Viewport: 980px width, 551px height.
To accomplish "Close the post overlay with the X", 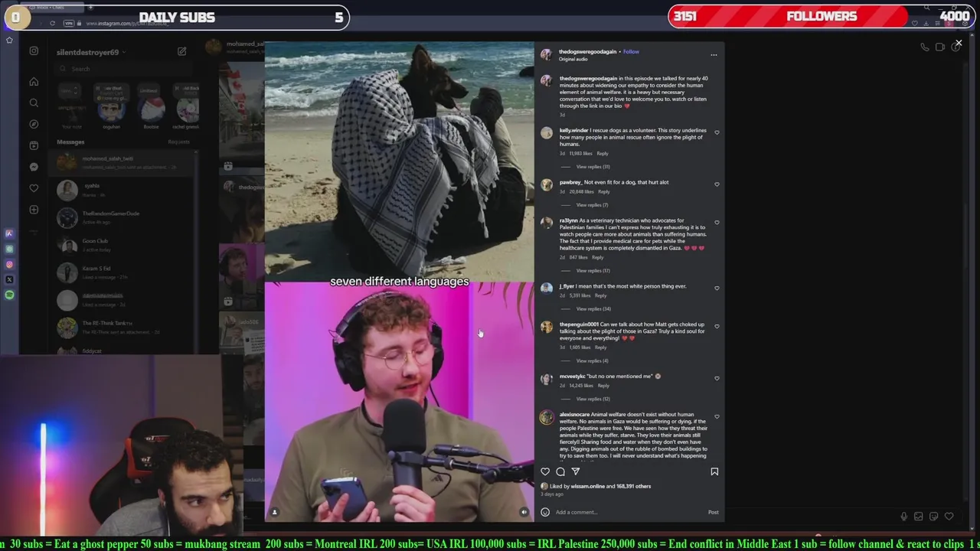I will pos(959,43).
